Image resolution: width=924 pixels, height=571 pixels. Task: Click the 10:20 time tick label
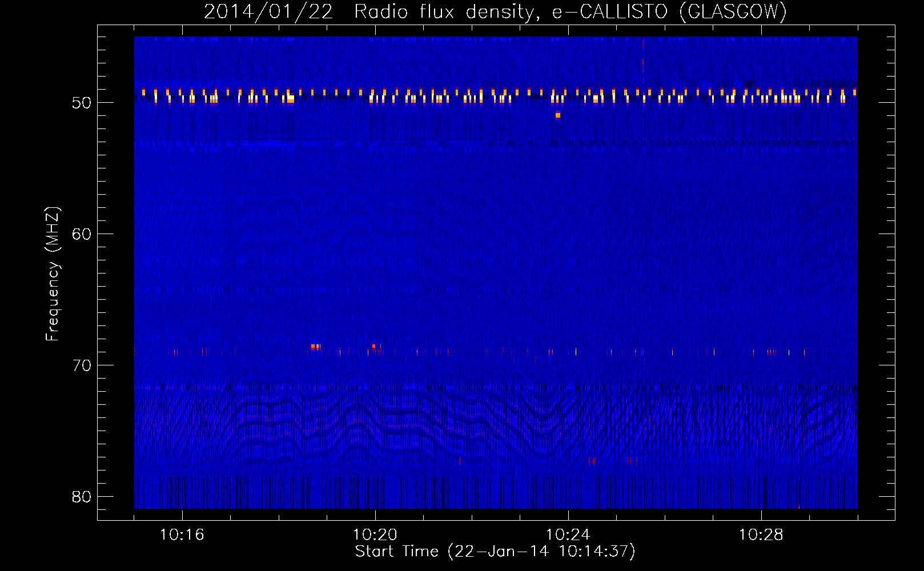tap(375, 535)
